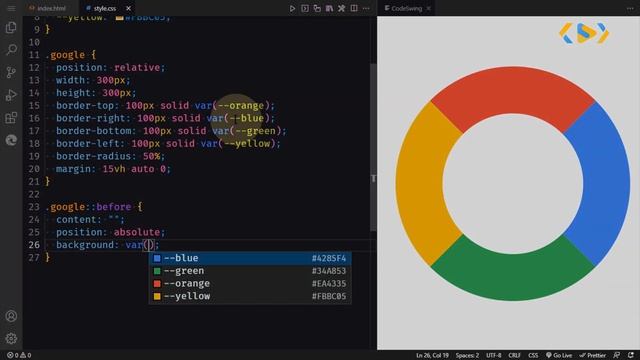The image size is (640, 360).
Task: Click .google::before selector on line 23
Action: (88, 207)
